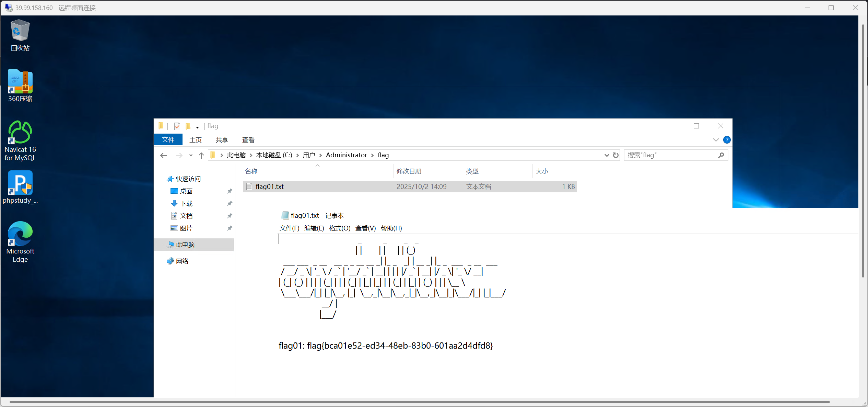
Task: Refresh the flag folder view
Action: tap(616, 155)
